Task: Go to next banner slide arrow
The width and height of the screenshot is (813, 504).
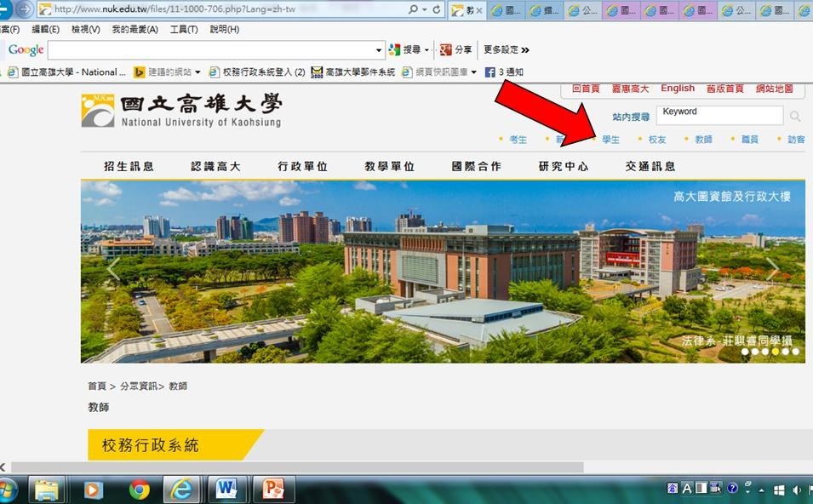Action: [772, 270]
